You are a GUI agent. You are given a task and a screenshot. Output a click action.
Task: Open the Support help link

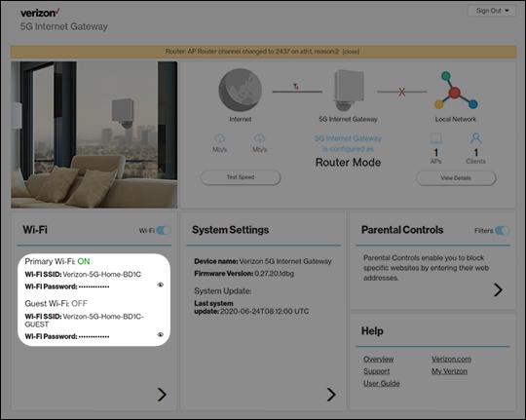click(376, 371)
